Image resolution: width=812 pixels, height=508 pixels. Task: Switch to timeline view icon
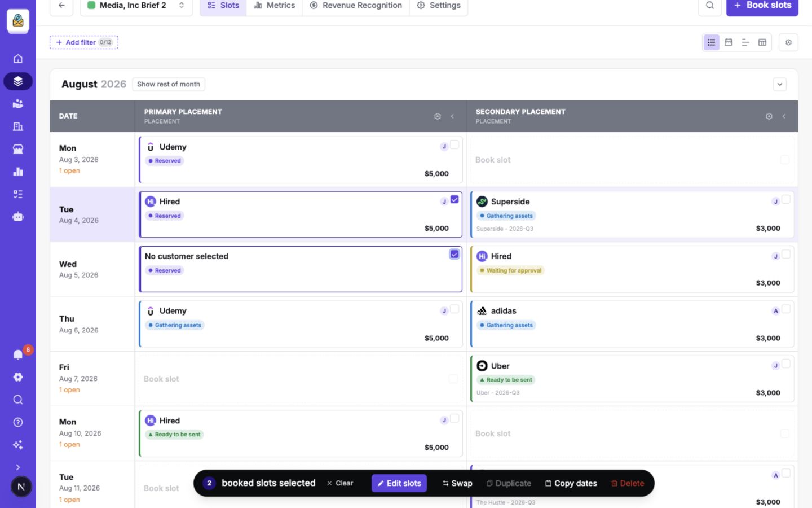click(x=745, y=42)
